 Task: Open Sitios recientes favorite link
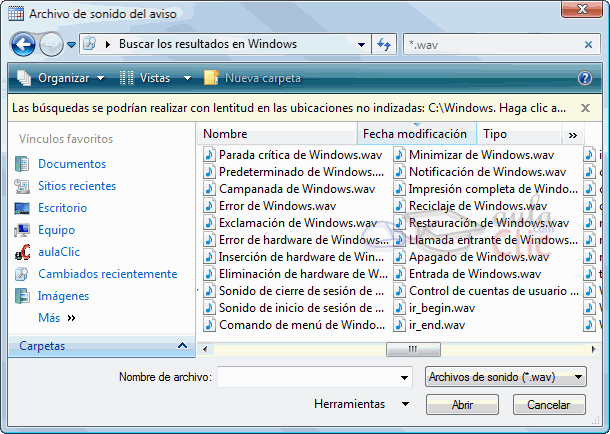click(77, 186)
